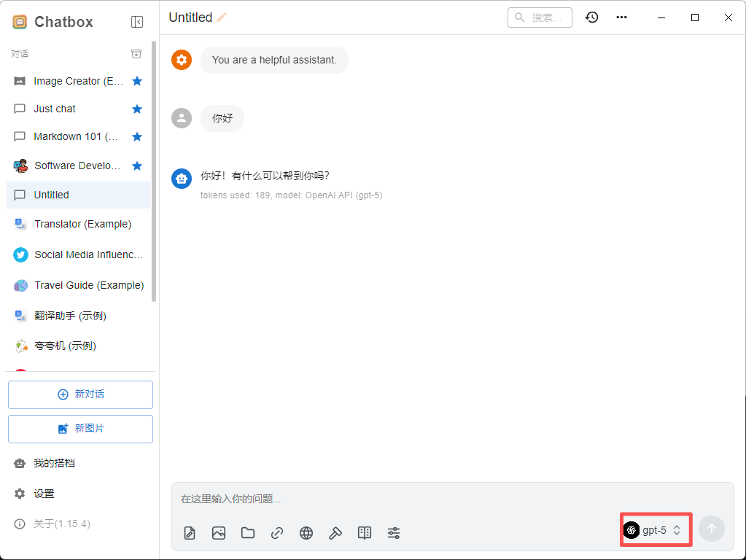Screen dimensions: 746x560
Task: Click the hammer tools icon
Action: [335, 533]
